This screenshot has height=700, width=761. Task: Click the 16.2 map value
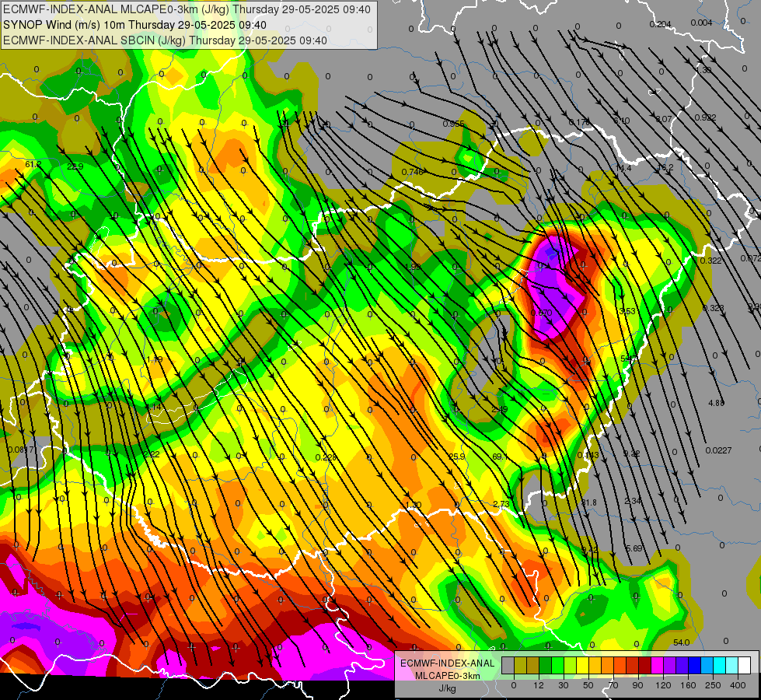tap(665, 167)
